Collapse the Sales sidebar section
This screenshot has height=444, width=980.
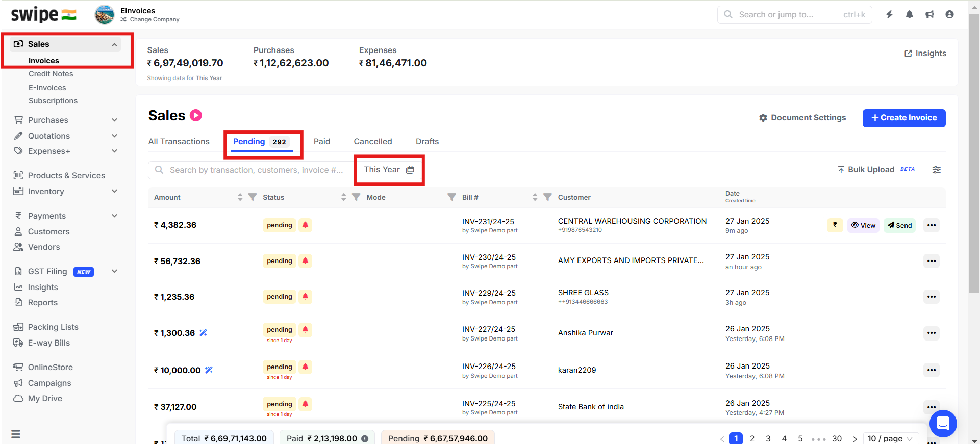click(114, 44)
